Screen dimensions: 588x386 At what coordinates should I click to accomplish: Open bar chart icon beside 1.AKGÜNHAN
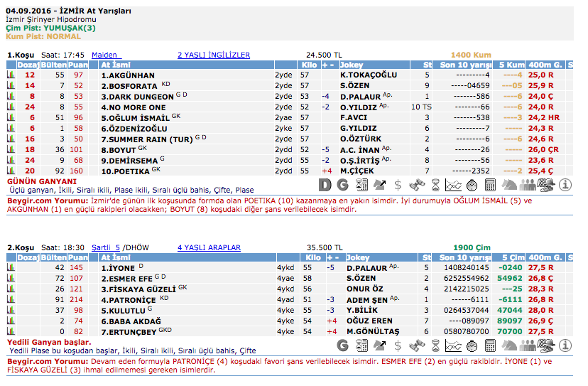pos(11,75)
